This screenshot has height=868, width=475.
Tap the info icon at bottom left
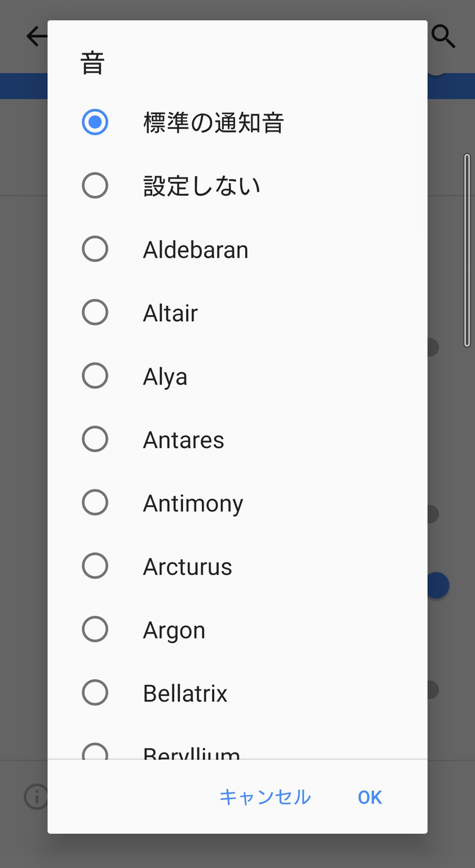click(36, 796)
